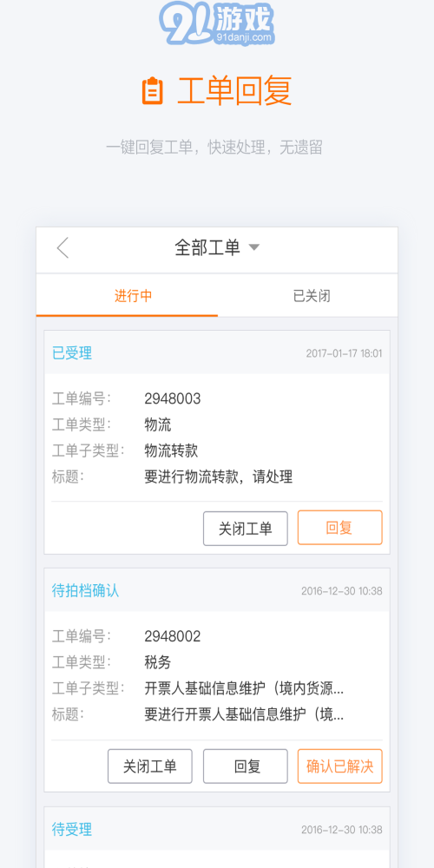Click orange 回复 button for order 2948003

340,528
